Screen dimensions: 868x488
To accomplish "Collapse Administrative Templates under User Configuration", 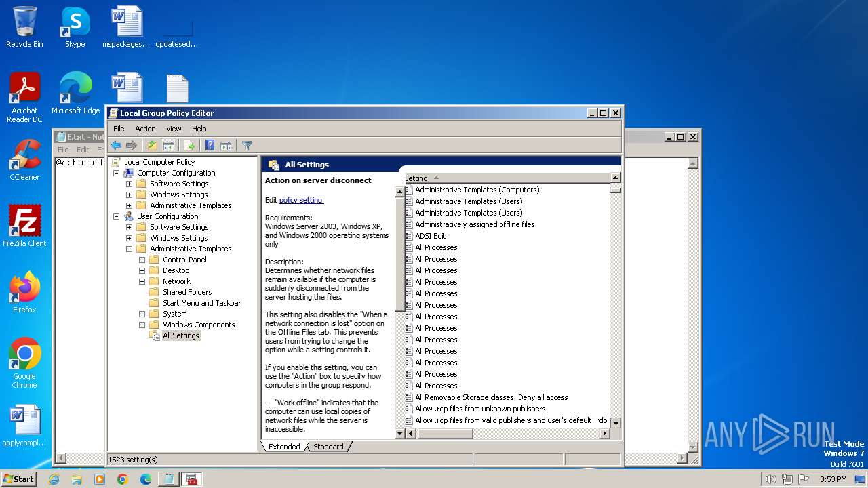I will point(129,249).
